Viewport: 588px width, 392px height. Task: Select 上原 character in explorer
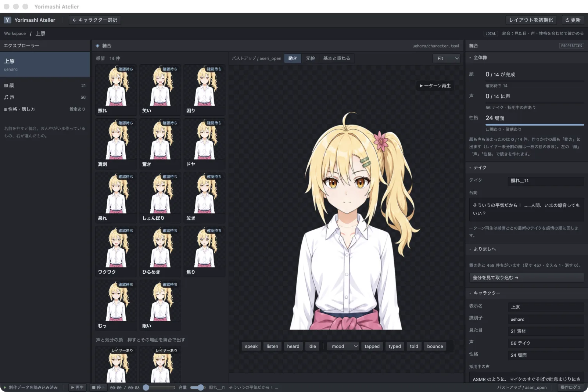point(45,64)
